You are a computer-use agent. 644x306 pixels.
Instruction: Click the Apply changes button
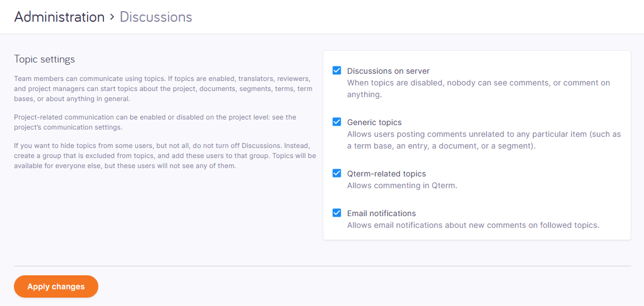click(x=56, y=286)
